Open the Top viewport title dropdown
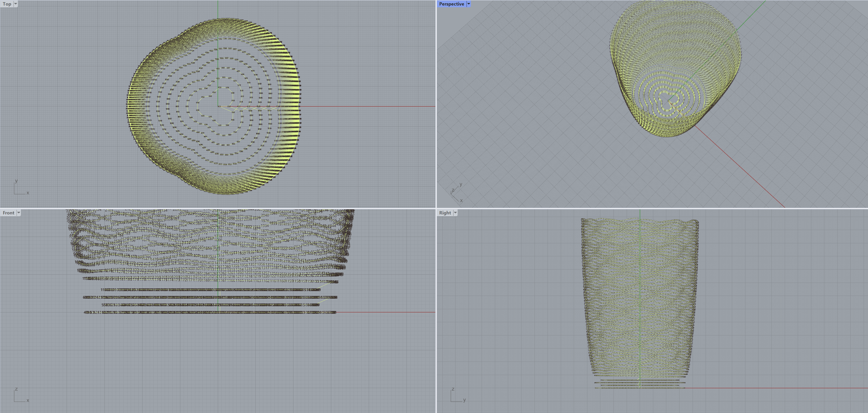The image size is (868, 413). click(x=15, y=4)
